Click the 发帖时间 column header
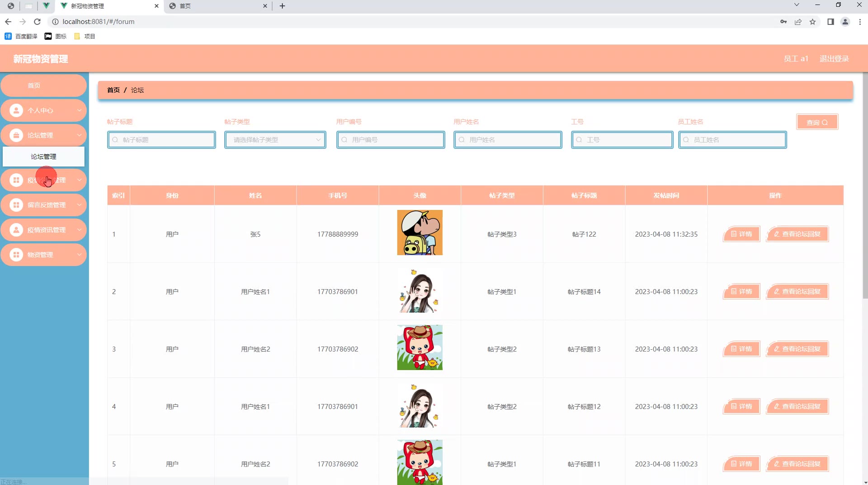The image size is (868, 485). coord(666,195)
